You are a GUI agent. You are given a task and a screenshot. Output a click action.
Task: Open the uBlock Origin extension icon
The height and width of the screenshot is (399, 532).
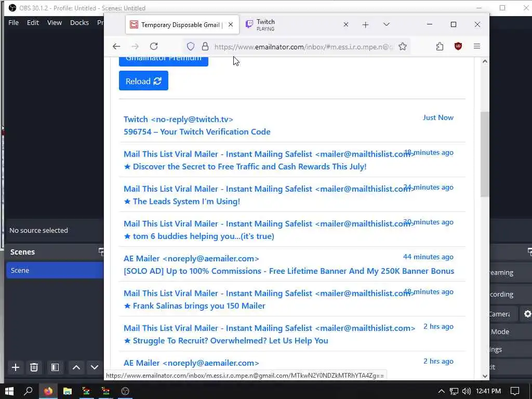[x=458, y=46]
